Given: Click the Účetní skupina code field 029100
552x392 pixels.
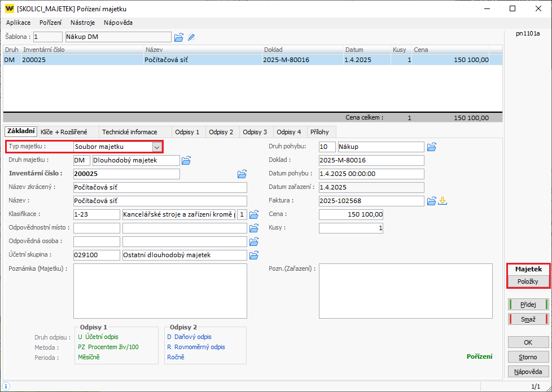Looking at the screenshot, I should (97, 255).
